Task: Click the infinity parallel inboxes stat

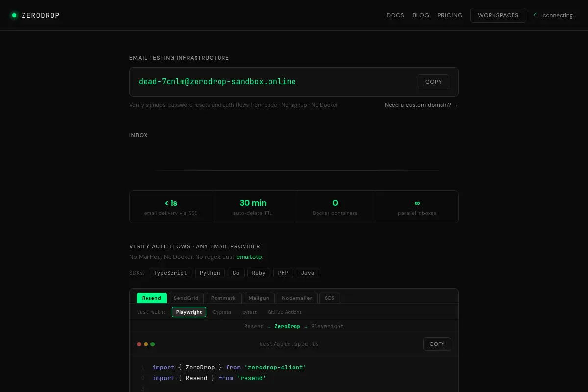Action: point(417,207)
